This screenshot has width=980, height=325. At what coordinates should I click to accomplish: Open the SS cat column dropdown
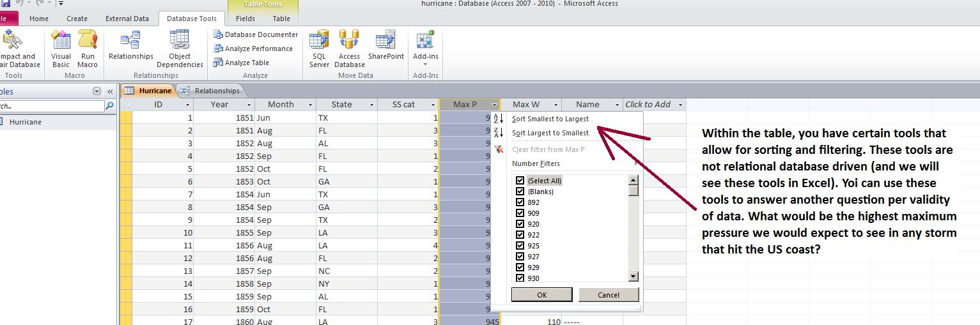pos(433,105)
